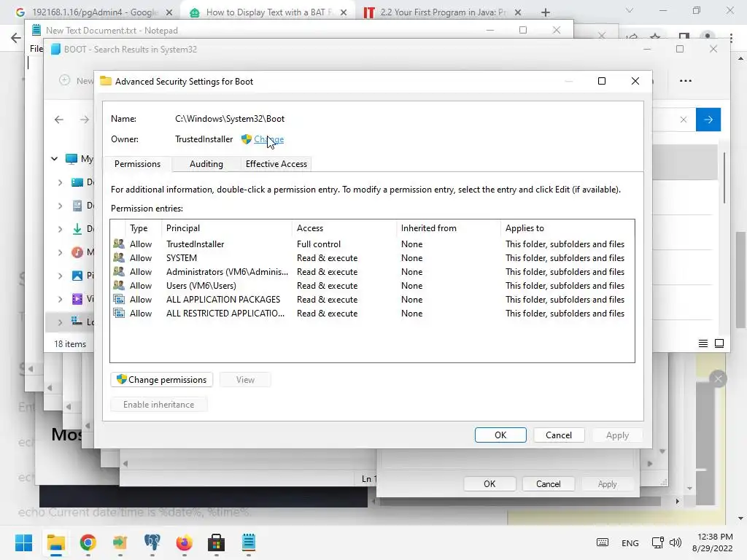Image resolution: width=747 pixels, height=560 pixels.
Task: Click Cancel in the background Properties dialog
Action: 548,484
